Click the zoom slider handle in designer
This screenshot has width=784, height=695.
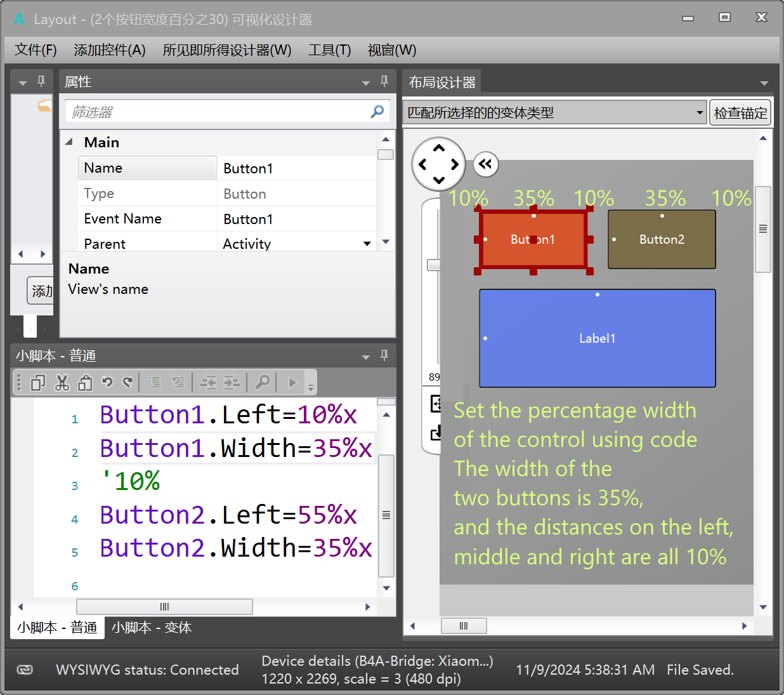(433, 265)
